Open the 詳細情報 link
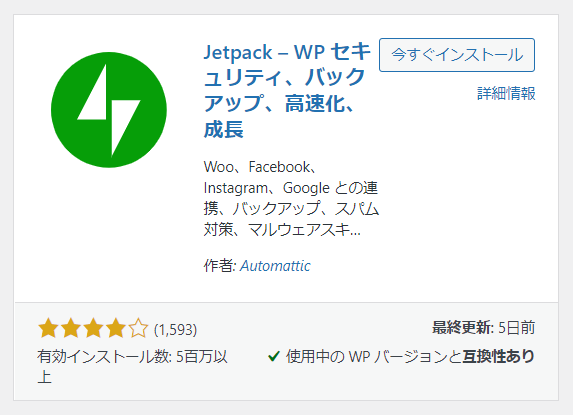 point(506,94)
